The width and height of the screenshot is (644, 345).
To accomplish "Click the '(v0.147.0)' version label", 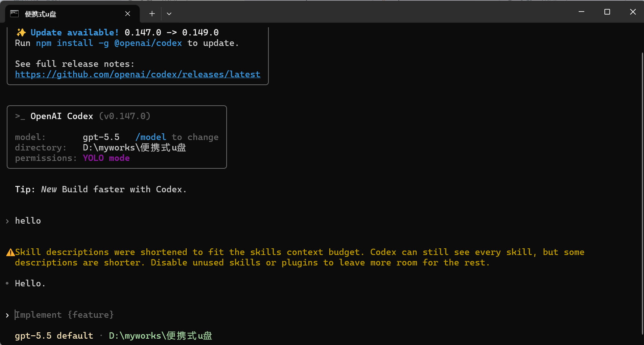I will [125, 116].
